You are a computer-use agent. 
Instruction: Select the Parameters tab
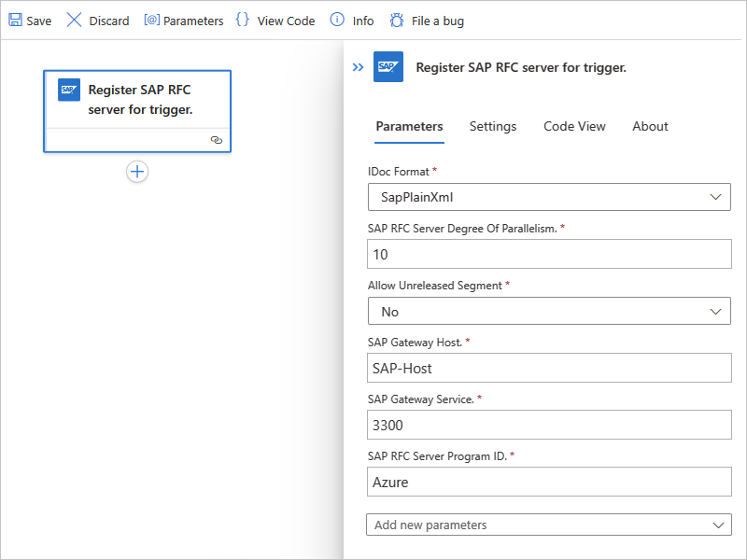click(x=409, y=127)
